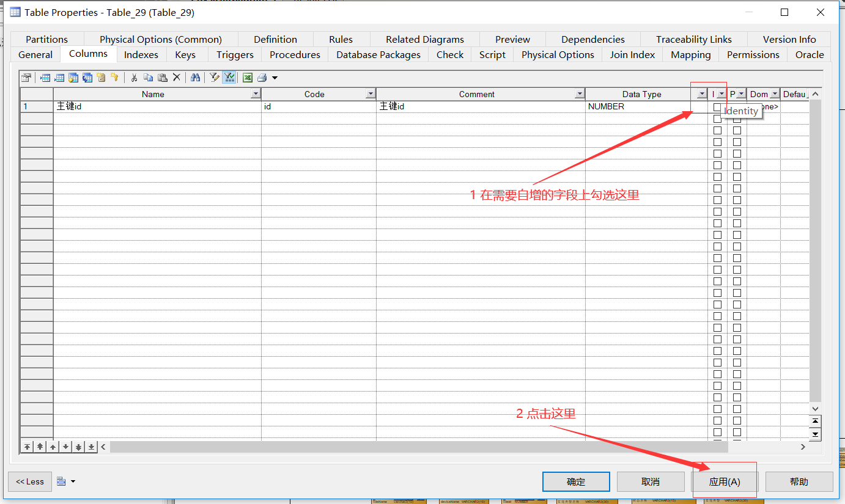Open the Script tab
This screenshot has height=504, width=845.
(492, 54)
